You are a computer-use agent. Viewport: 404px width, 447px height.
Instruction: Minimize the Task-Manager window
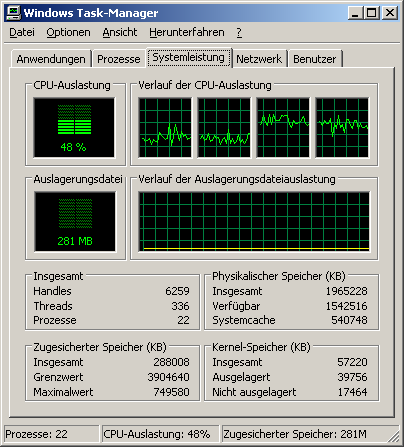[x=355, y=13]
